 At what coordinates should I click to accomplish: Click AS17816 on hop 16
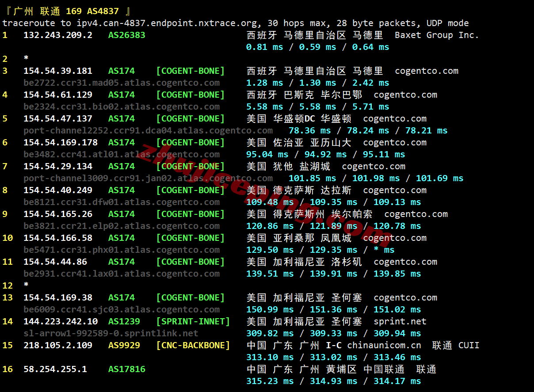click(127, 369)
